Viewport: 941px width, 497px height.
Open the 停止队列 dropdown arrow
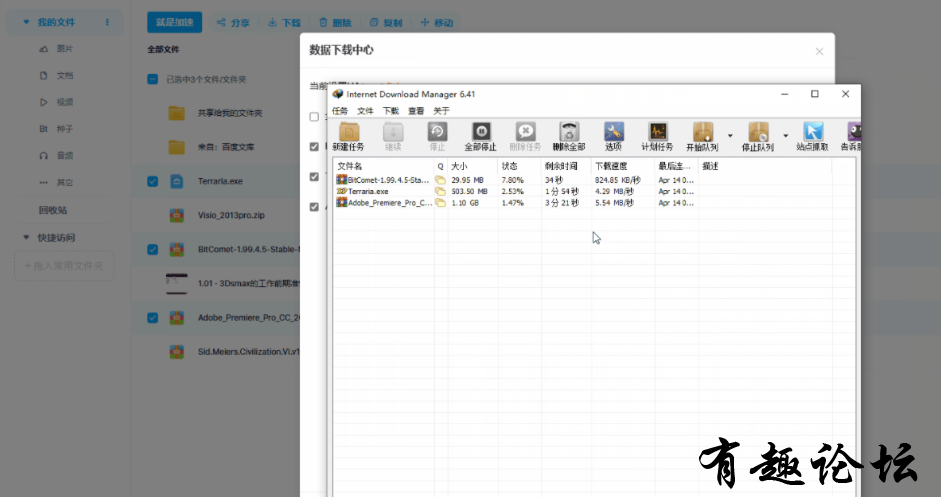coord(785,136)
